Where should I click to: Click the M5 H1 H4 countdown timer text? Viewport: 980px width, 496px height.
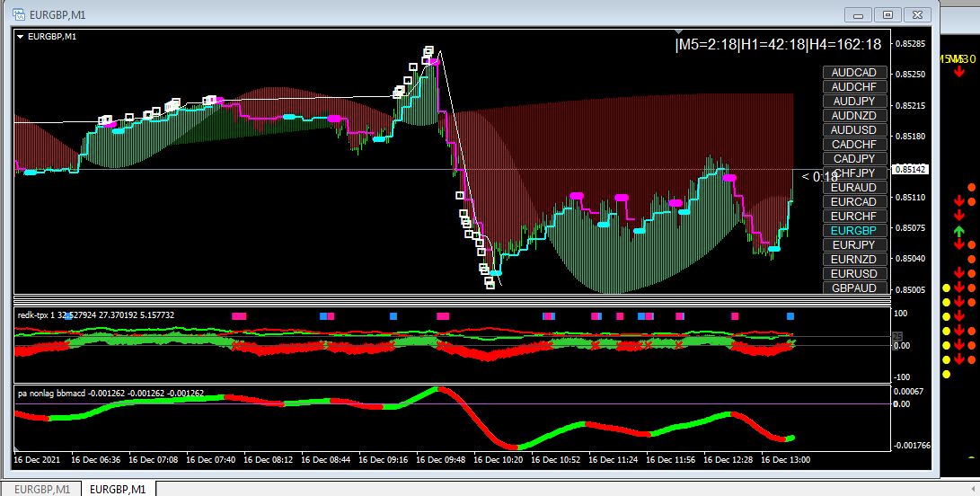tap(778, 44)
